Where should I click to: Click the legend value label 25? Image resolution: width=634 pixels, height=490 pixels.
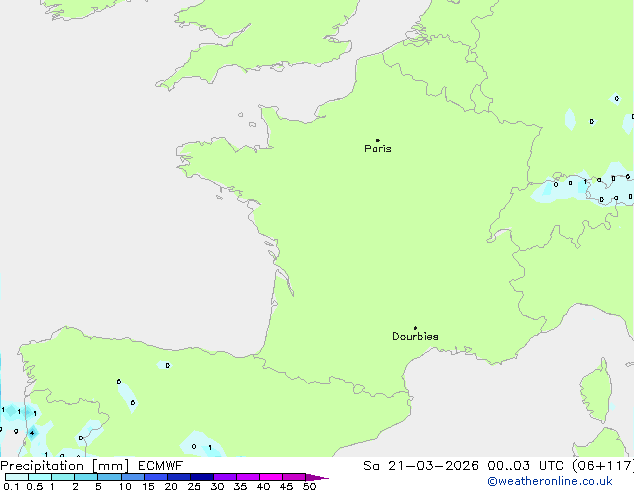(x=194, y=486)
